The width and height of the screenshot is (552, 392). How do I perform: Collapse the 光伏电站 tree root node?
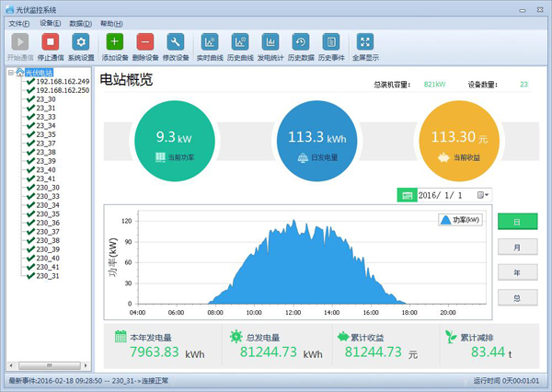(10, 72)
